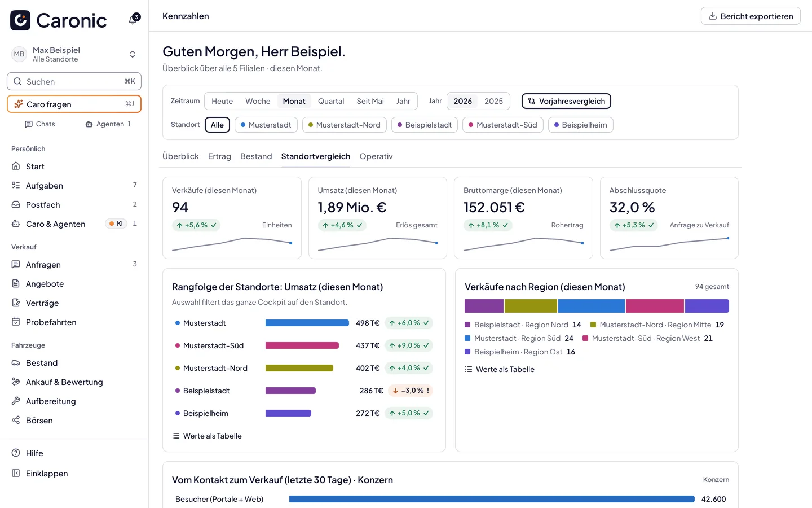Open Aufgaben list
Screen dimensions: 812x508
[x=74, y=186]
